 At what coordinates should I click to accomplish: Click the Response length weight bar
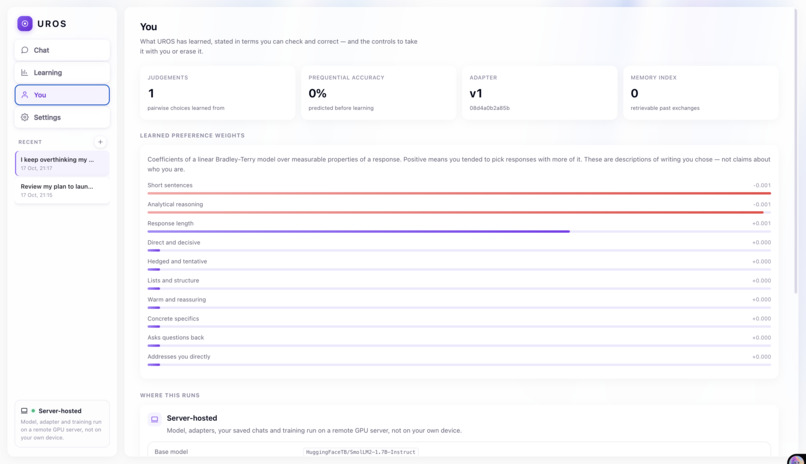[459, 231]
